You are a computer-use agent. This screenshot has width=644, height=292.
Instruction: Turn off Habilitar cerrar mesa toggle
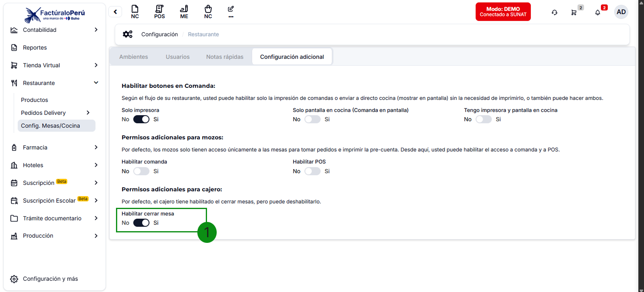click(x=141, y=223)
